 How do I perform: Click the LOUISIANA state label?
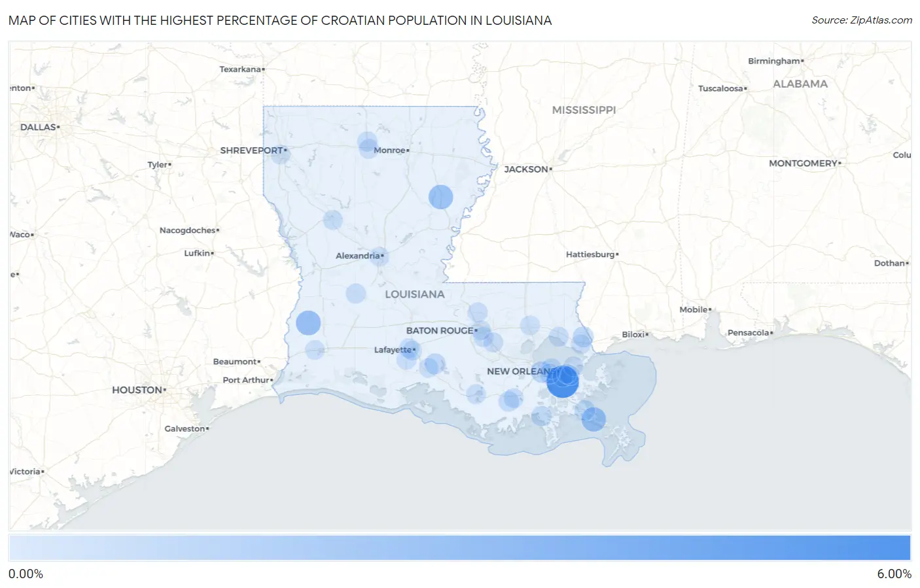(415, 294)
